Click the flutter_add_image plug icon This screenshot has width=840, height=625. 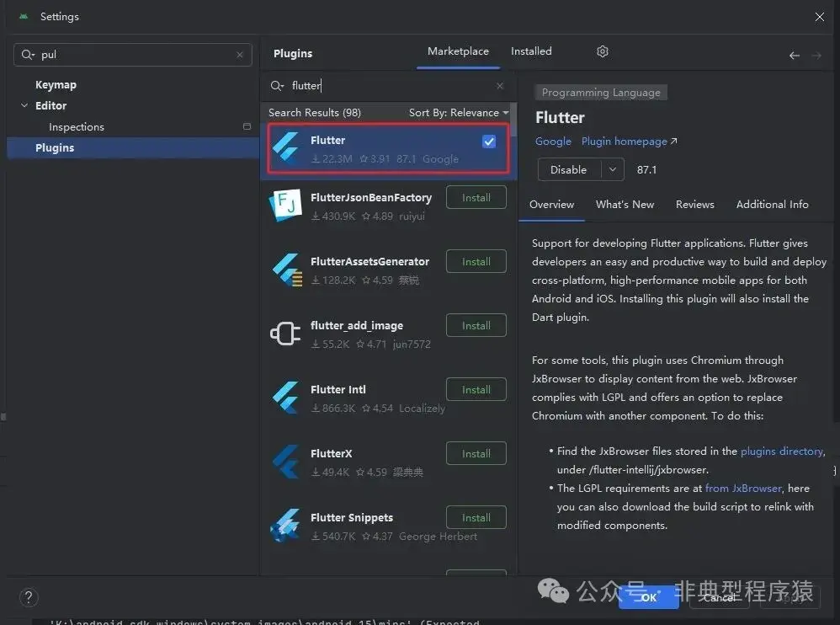click(x=285, y=334)
